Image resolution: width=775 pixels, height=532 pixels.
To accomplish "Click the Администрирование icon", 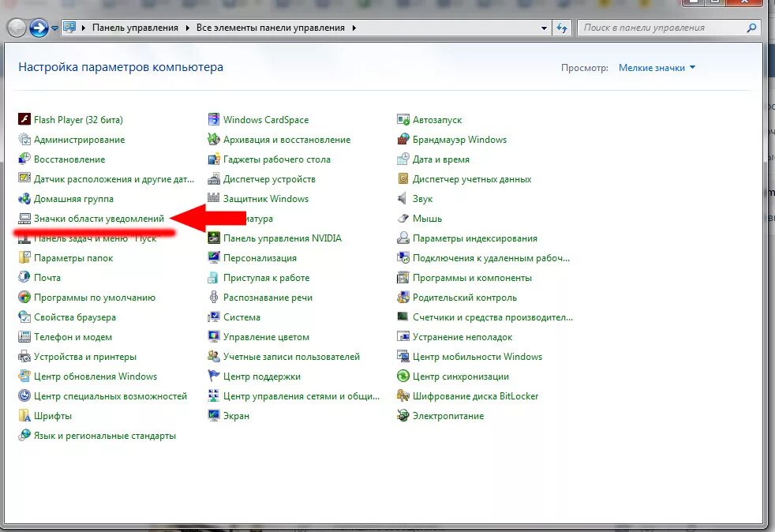I will [x=24, y=139].
